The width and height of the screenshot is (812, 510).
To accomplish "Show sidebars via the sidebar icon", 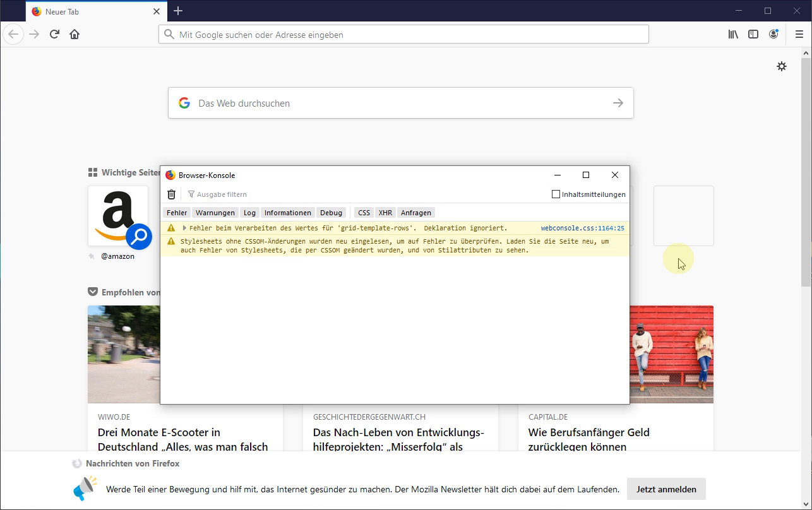I will click(x=753, y=34).
